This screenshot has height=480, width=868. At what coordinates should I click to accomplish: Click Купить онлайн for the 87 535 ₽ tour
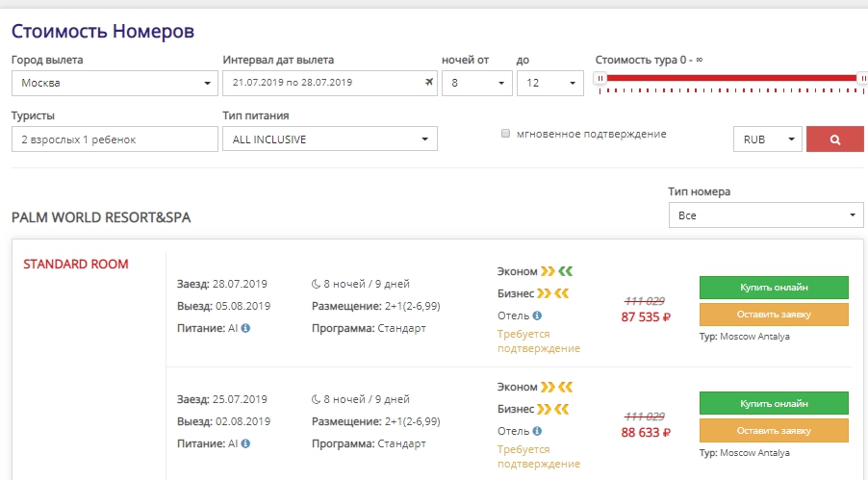(x=774, y=288)
